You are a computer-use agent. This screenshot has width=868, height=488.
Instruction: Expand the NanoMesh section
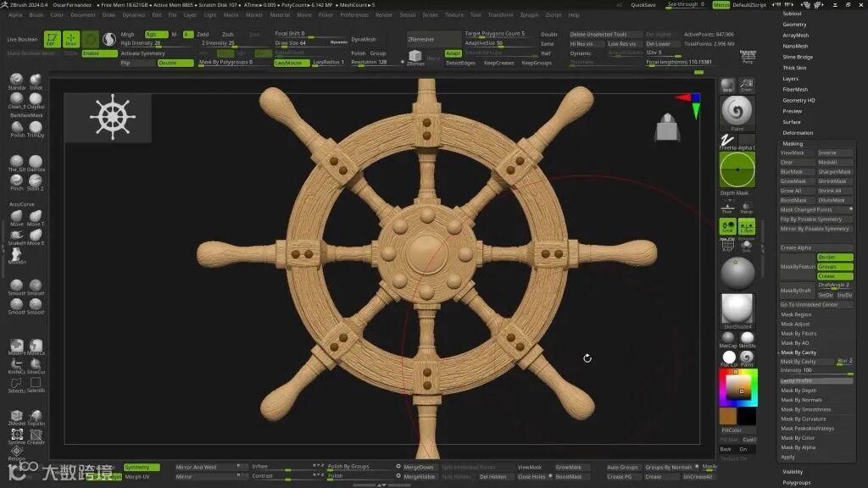click(x=795, y=46)
